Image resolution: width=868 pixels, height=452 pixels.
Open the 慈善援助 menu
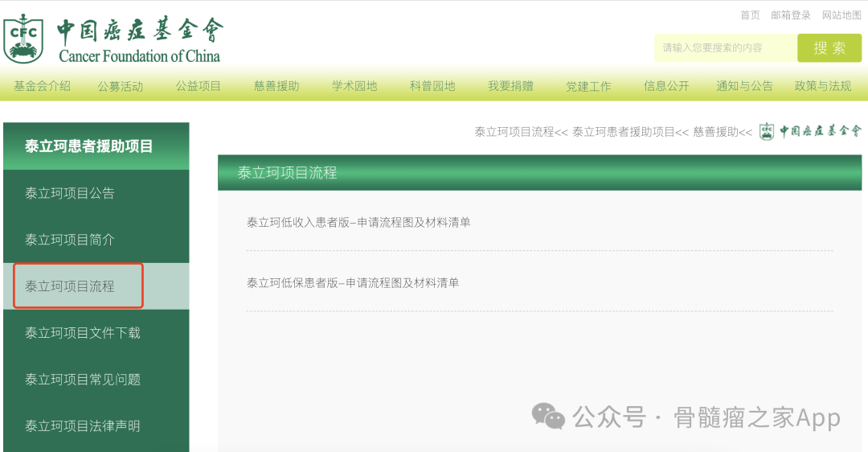click(276, 86)
